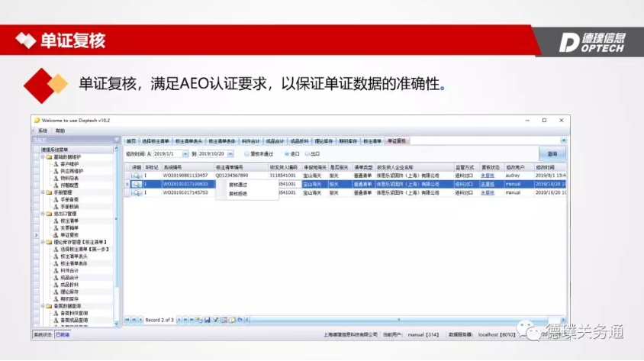644x361 pixels.
Task: Click the 单证复核 tree item icon
Action: pyautogui.click(x=55, y=235)
